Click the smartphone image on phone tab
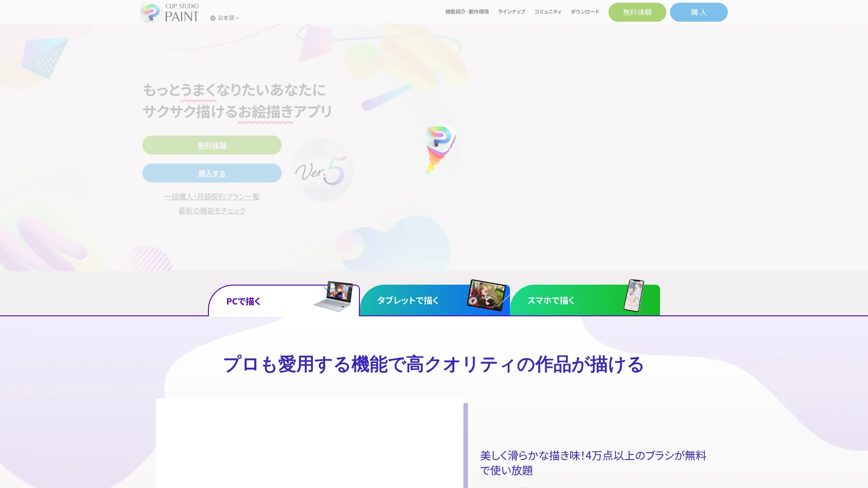The width and height of the screenshot is (868, 488). 634,296
